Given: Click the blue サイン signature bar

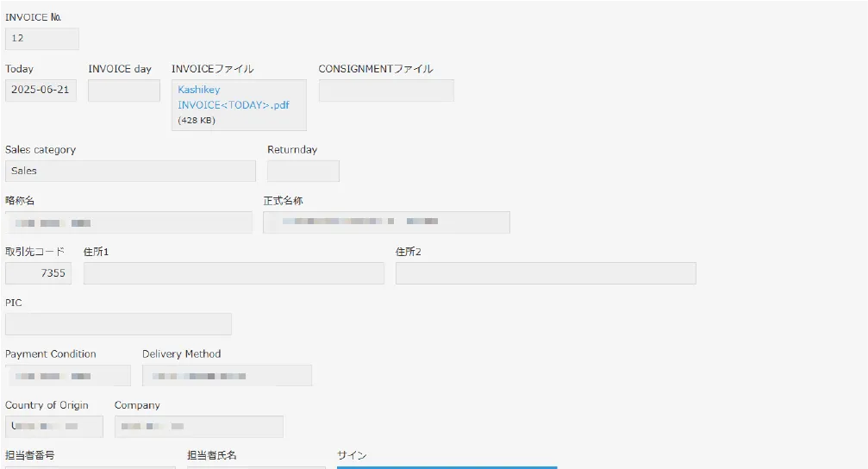Looking at the screenshot, I should tap(446, 466).
